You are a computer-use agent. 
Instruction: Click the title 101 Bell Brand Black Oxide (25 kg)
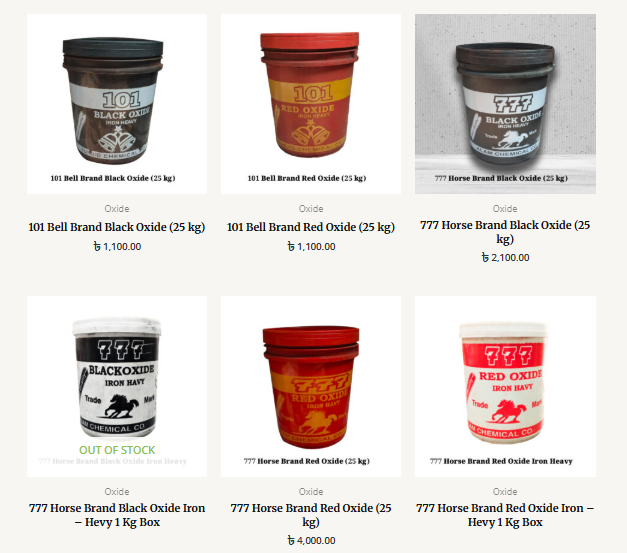point(117,227)
